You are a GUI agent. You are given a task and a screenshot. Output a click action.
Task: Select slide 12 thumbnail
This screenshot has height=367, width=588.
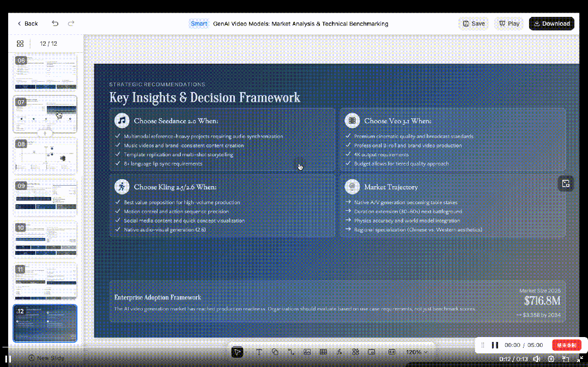pos(45,323)
